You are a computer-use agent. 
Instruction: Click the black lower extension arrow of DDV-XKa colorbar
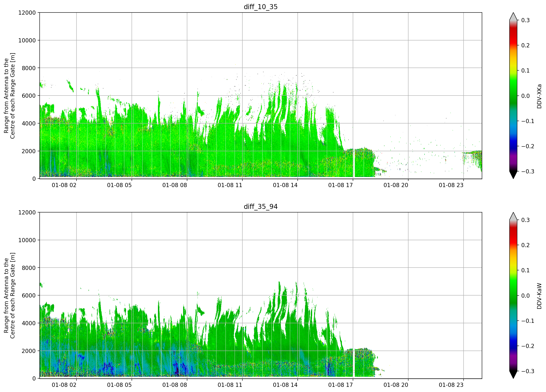pyautogui.click(x=513, y=175)
